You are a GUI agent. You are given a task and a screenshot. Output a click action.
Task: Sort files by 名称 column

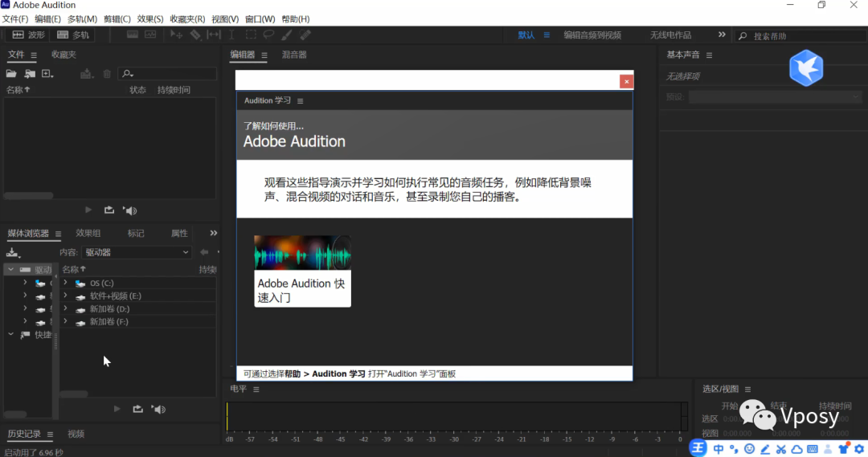pyautogui.click(x=18, y=90)
